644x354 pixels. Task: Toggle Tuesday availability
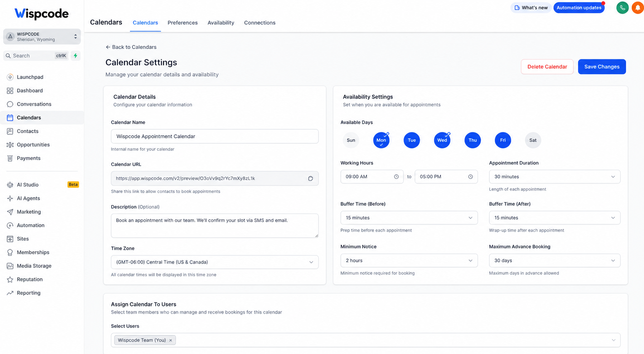point(412,140)
